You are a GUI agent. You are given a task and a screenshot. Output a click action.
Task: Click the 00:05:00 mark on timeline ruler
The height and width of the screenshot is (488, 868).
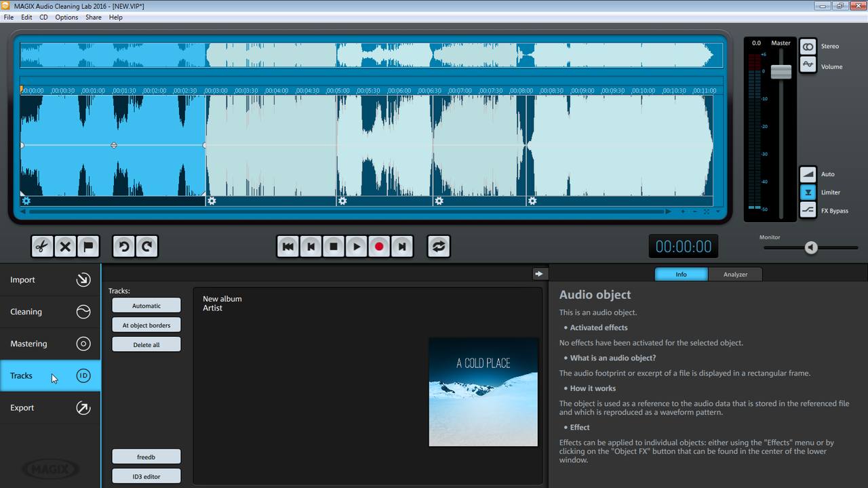tap(338, 91)
